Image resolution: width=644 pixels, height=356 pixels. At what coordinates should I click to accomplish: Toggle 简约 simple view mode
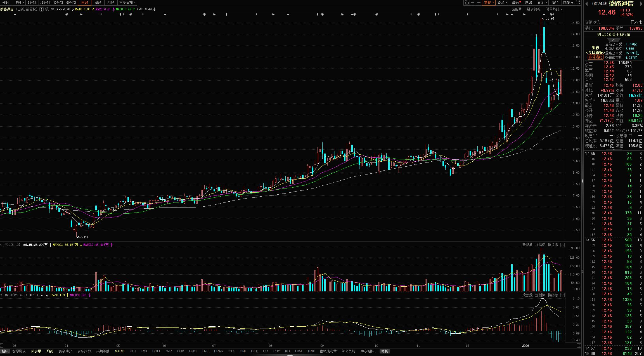coord(555,3)
